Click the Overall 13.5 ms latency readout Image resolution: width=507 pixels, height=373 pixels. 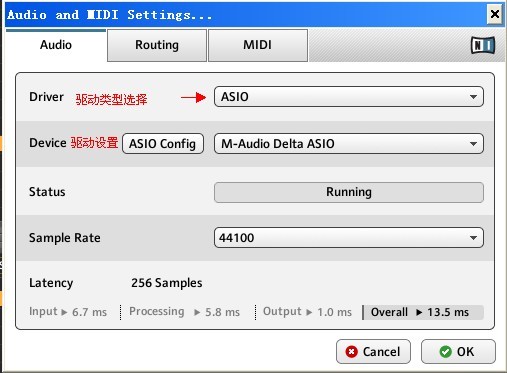coord(423,312)
